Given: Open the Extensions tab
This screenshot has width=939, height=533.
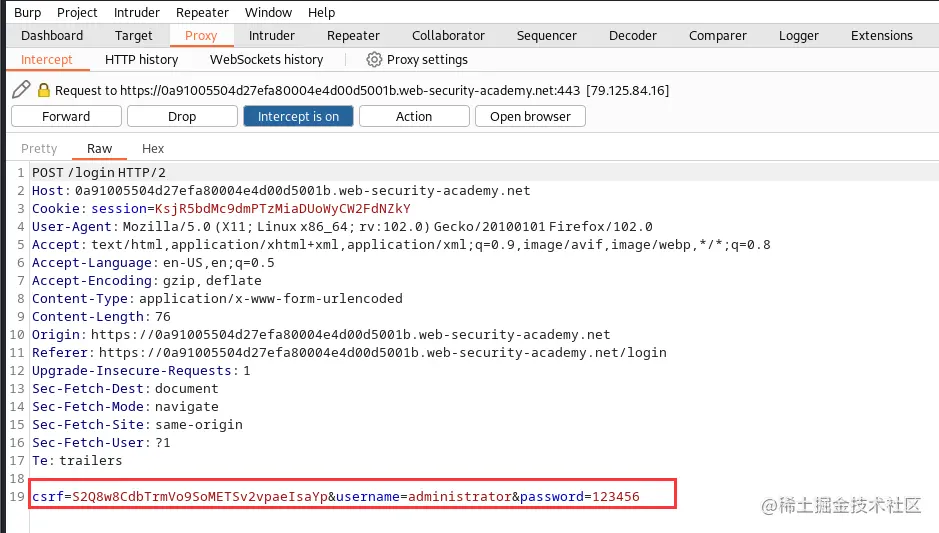Looking at the screenshot, I should pos(882,35).
